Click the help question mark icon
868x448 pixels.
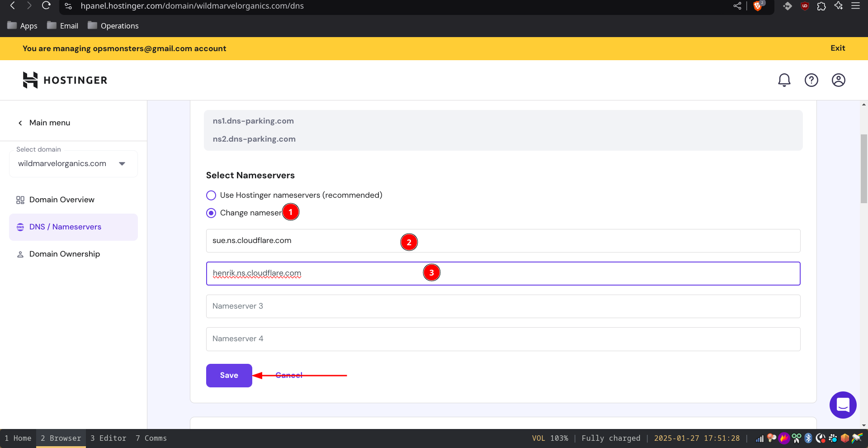pos(811,80)
